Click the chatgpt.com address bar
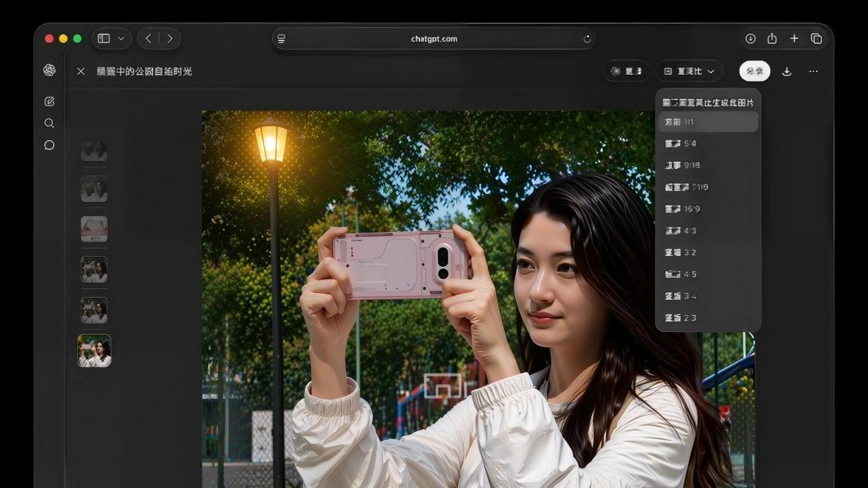 tap(434, 38)
